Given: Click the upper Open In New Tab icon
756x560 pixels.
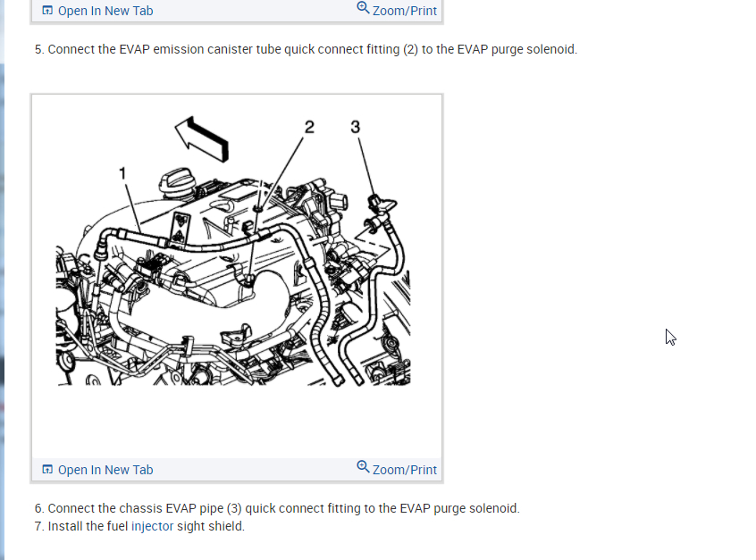Looking at the screenshot, I should click(x=47, y=10).
